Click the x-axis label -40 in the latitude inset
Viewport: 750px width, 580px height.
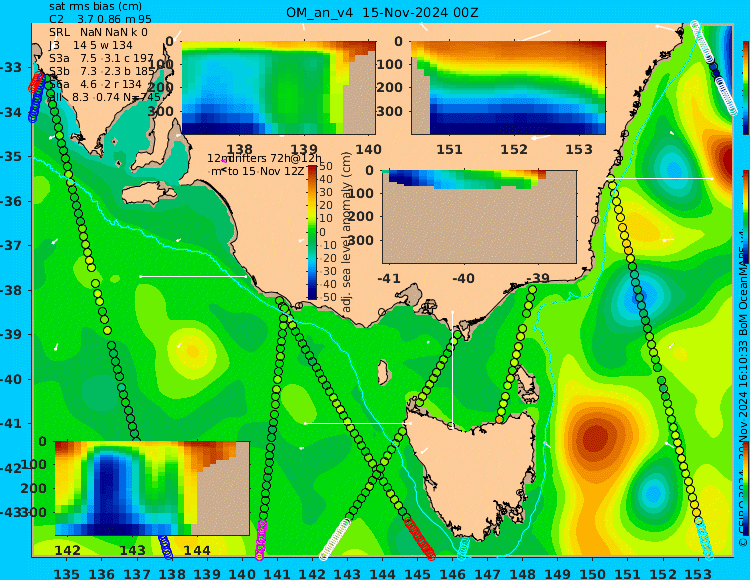(x=463, y=278)
